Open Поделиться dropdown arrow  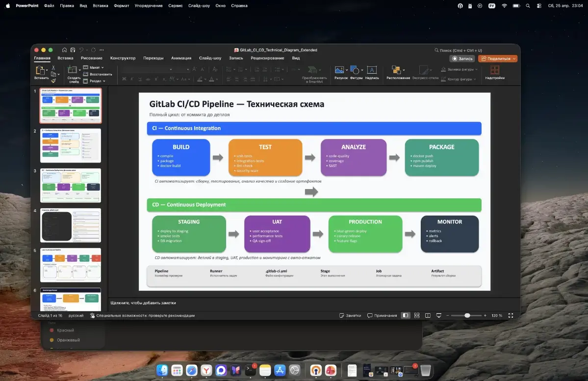[x=514, y=58]
